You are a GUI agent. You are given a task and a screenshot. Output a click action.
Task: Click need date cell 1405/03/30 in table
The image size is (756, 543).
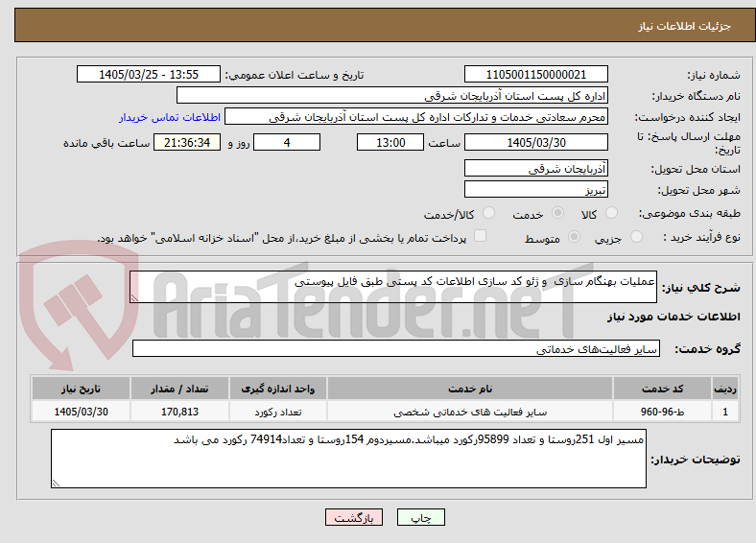pos(81,412)
